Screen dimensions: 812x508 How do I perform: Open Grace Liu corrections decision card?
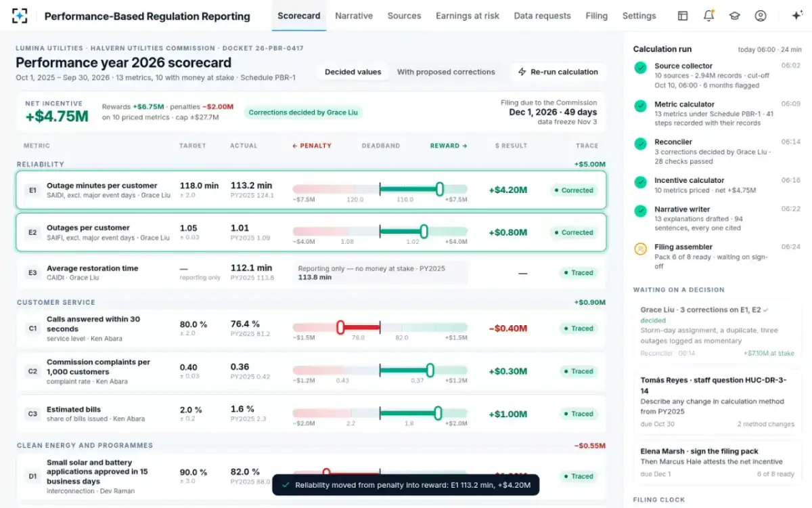tap(717, 331)
